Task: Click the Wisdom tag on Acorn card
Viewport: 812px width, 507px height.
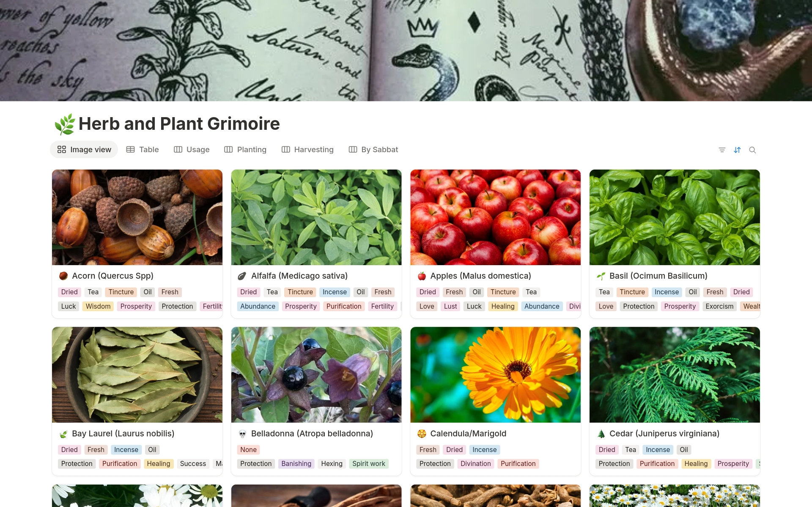Action: tap(98, 306)
